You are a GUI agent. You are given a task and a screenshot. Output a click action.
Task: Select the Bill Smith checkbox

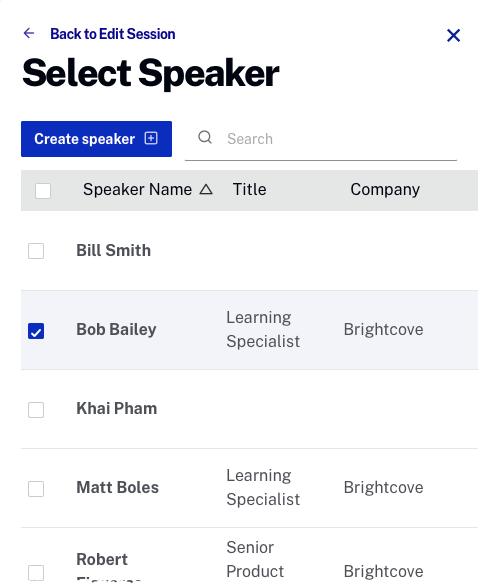click(x=36, y=251)
